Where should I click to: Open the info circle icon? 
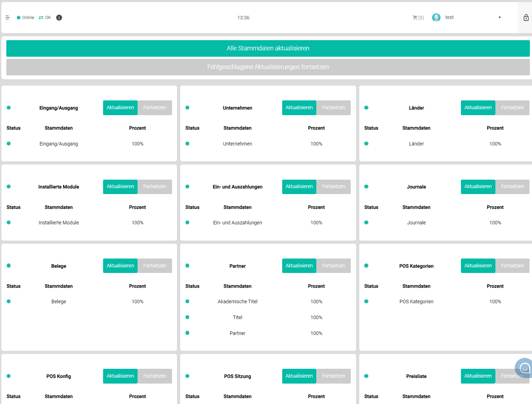pyautogui.click(x=59, y=18)
